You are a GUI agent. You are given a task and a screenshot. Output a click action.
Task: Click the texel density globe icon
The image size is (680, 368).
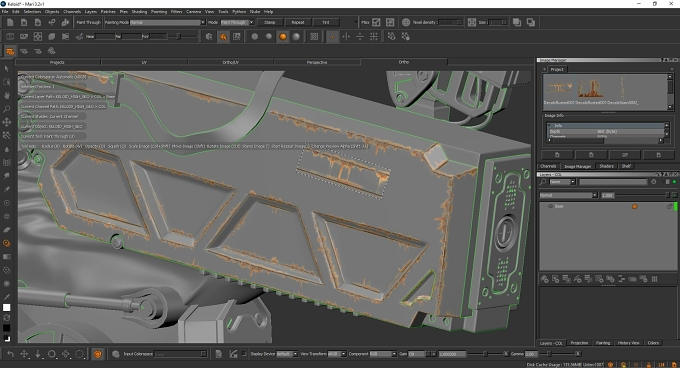click(406, 22)
